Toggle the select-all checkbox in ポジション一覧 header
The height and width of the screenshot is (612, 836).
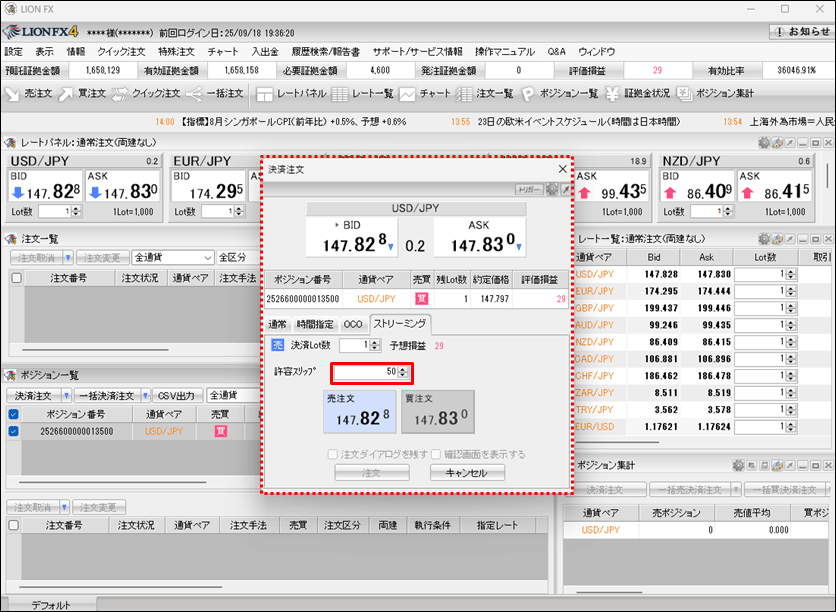coord(14,414)
